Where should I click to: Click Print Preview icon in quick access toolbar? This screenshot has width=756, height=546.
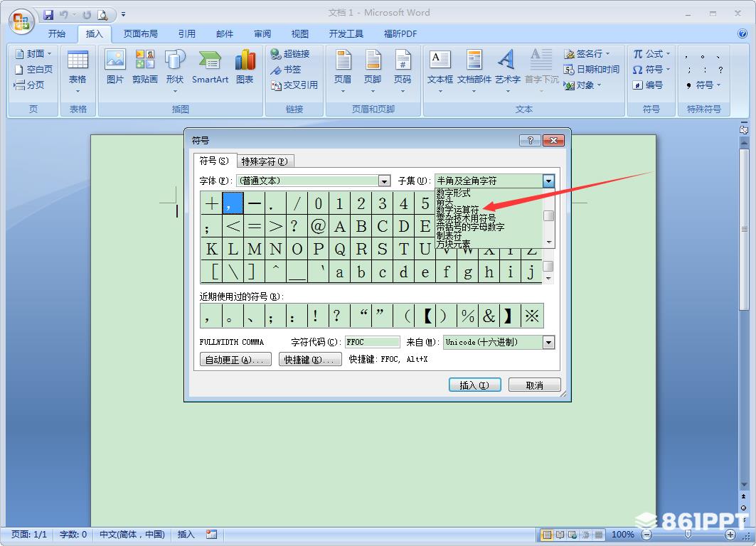click(102, 15)
